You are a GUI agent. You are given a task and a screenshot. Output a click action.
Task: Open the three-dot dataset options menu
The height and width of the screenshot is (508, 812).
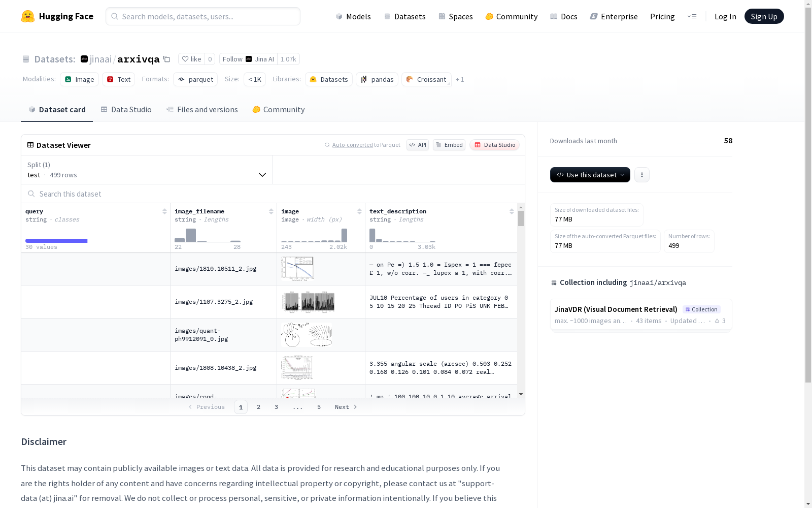(x=642, y=175)
